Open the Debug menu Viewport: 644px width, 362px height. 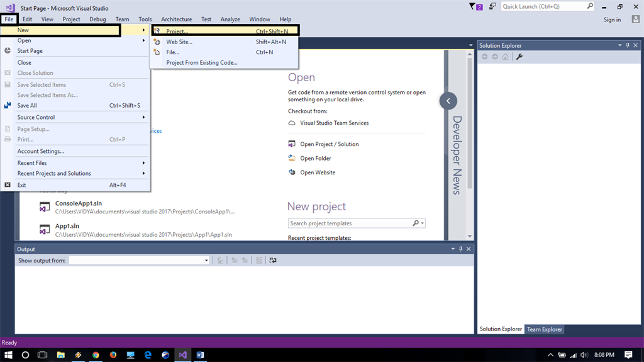coord(97,20)
